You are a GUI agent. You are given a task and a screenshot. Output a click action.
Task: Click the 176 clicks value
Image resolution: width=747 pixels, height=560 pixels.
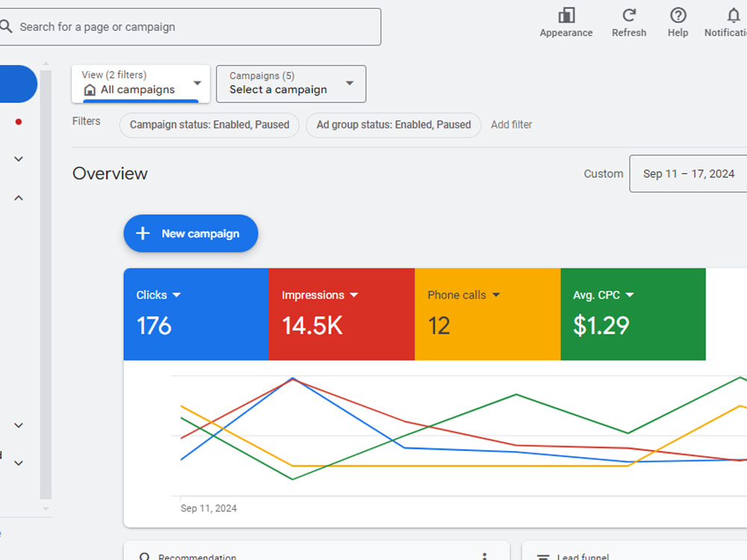tap(154, 326)
